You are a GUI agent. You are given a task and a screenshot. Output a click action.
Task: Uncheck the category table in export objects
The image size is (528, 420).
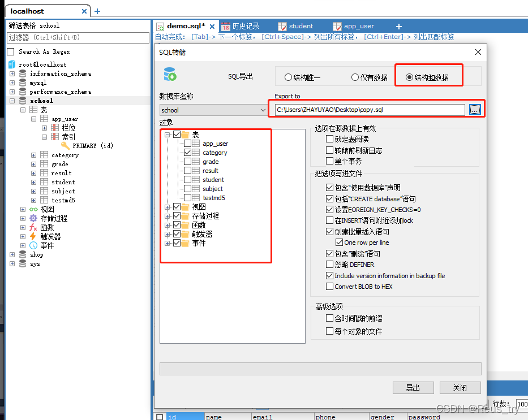tap(187, 152)
